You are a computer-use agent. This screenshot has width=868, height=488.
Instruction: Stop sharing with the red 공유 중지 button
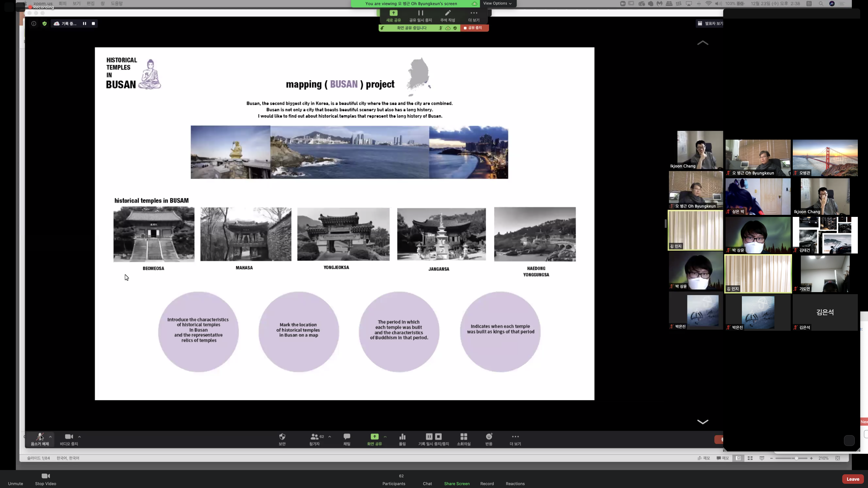click(x=475, y=28)
